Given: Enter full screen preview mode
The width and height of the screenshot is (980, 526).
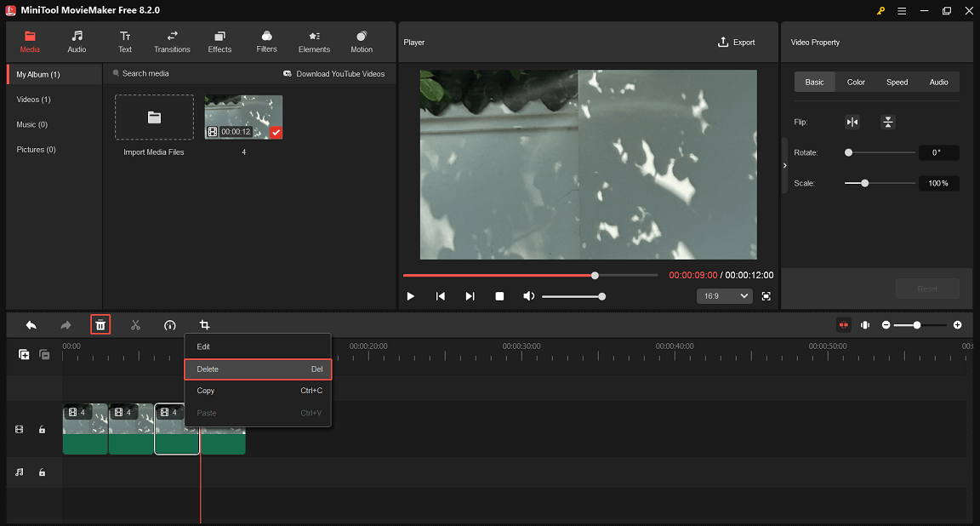Looking at the screenshot, I should click(x=766, y=296).
